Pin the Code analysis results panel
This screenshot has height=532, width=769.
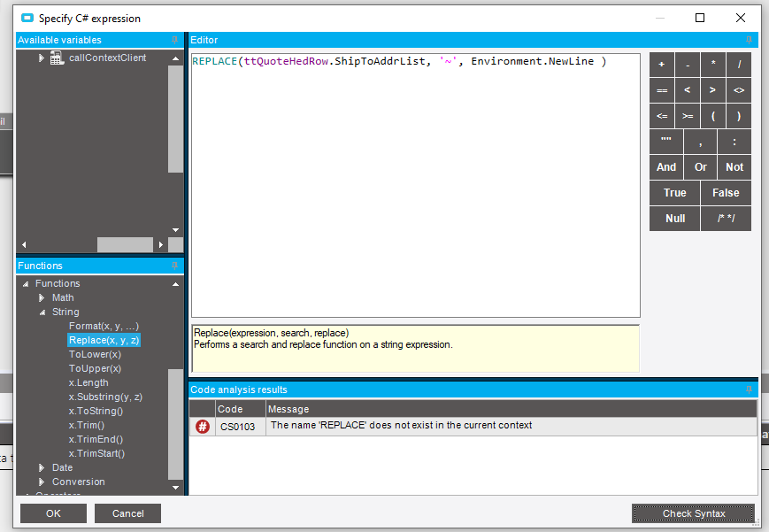point(749,389)
